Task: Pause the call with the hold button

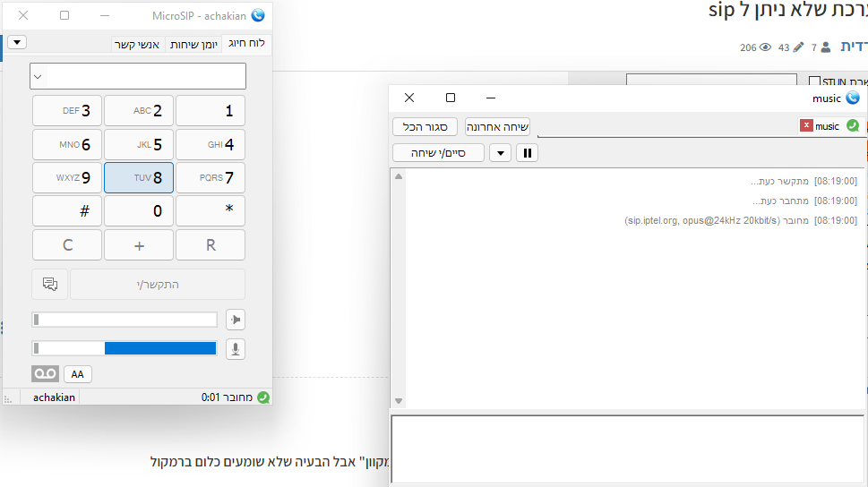Action: pyautogui.click(x=528, y=153)
